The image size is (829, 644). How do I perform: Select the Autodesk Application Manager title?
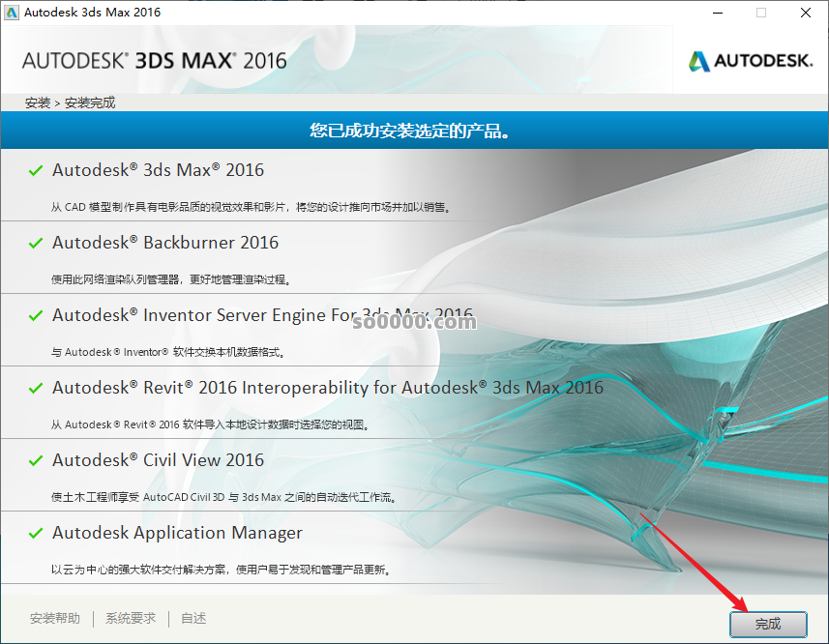[x=177, y=533]
